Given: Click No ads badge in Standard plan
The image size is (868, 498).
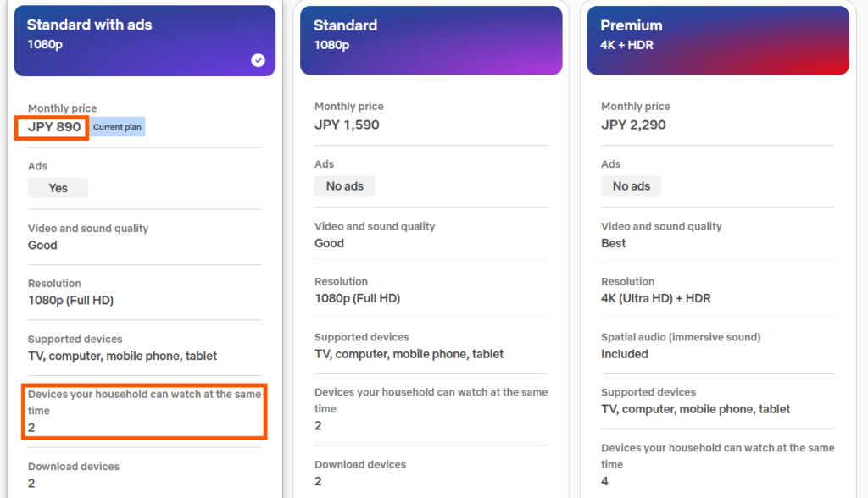Looking at the screenshot, I should tap(344, 186).
